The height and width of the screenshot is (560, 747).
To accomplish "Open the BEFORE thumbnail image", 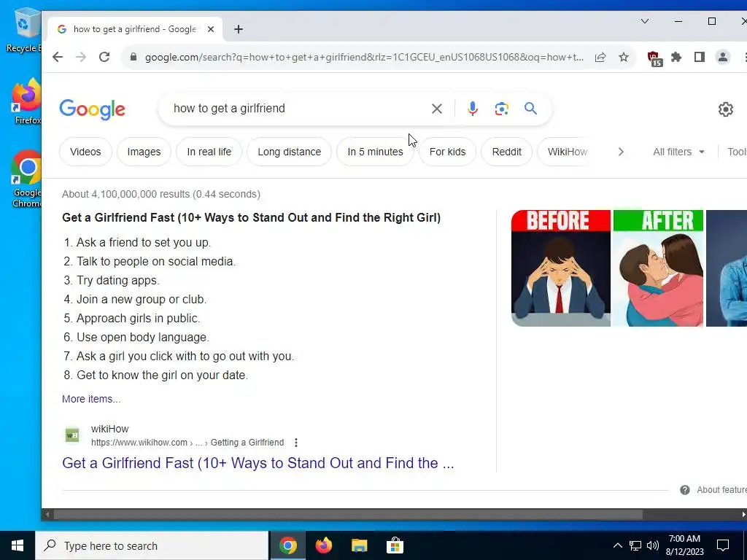I will 561,268.
